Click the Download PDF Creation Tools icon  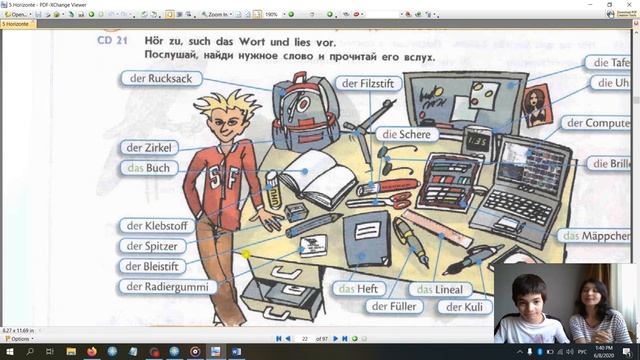(622, 14)
